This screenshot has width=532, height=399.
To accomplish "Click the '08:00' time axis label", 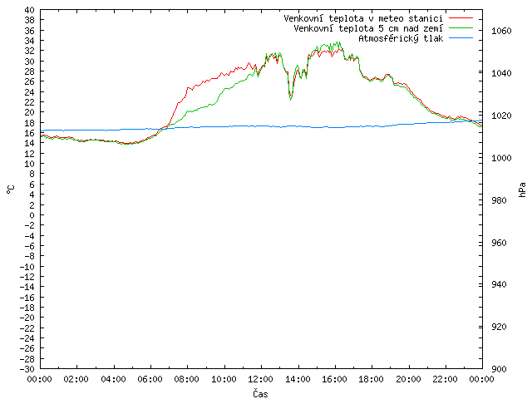I will [x=187, y=379].
